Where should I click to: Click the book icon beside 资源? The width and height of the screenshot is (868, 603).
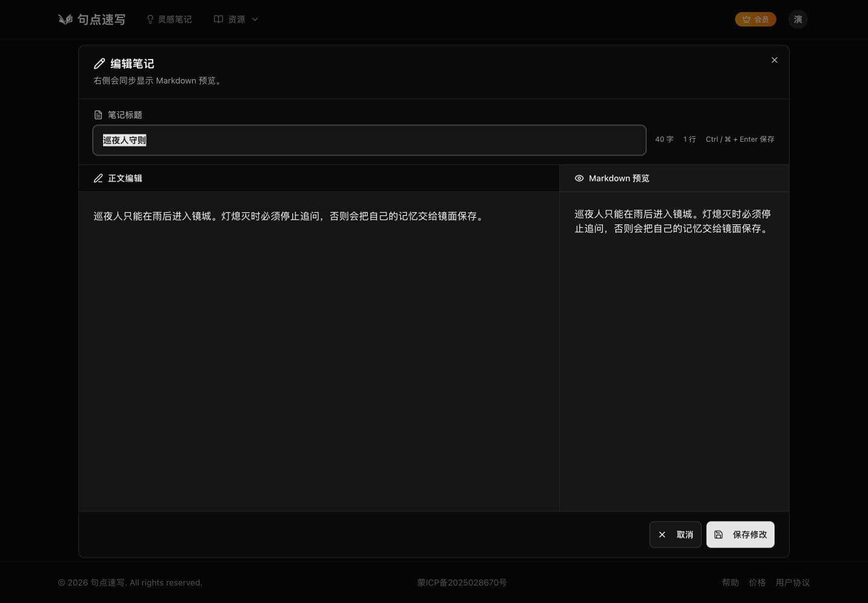(218, 19)
